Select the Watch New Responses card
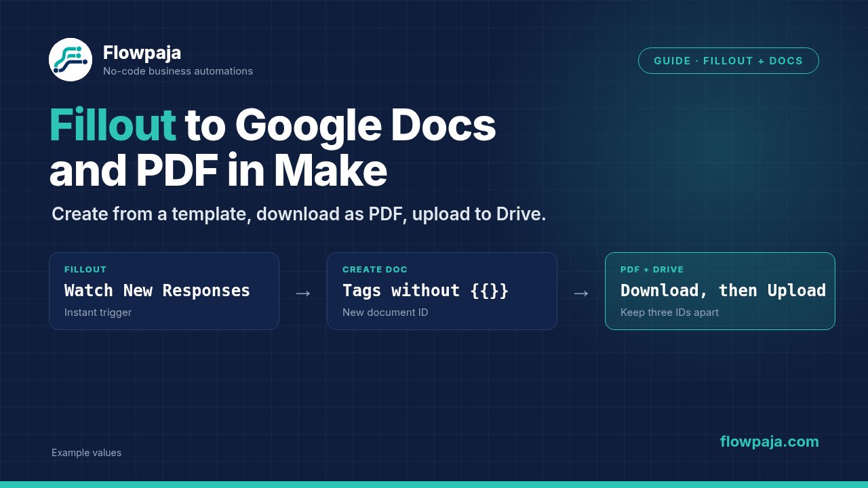Viewport: 868px width, 488px height. point(164,291)
